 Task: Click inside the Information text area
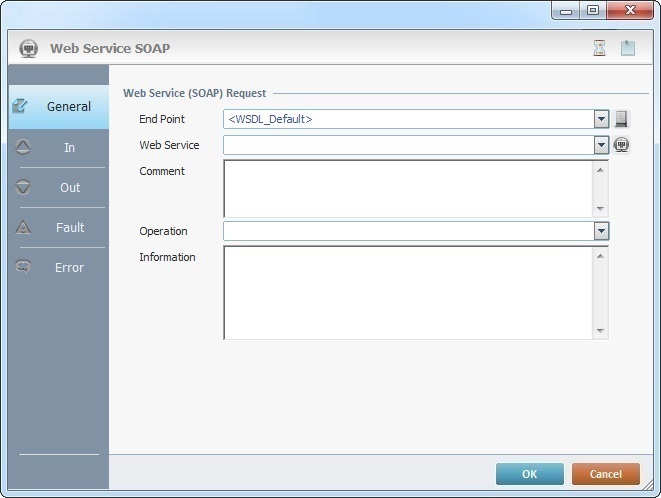pyautogui.click(x=407, y=292)
